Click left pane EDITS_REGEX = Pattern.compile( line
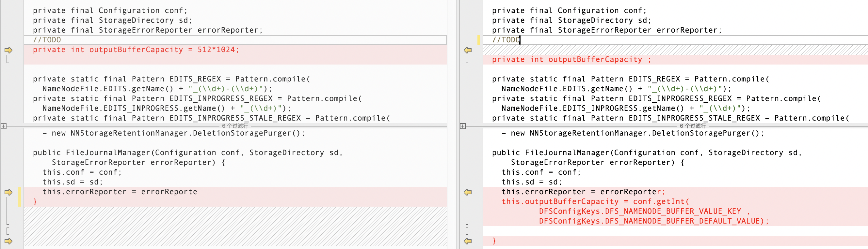 pos(171,79)
